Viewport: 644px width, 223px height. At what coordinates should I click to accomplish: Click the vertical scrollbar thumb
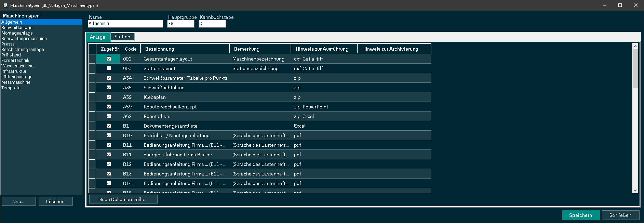tap(635, 69)
